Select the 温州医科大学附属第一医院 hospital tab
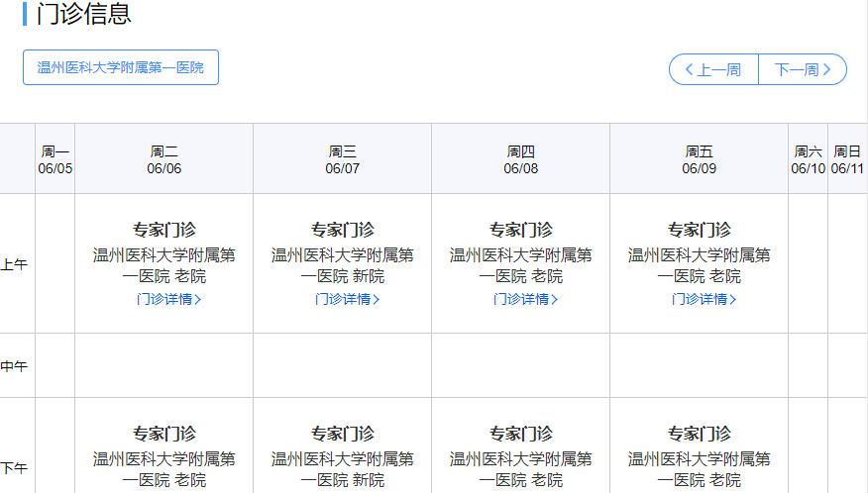 point(121,67)
